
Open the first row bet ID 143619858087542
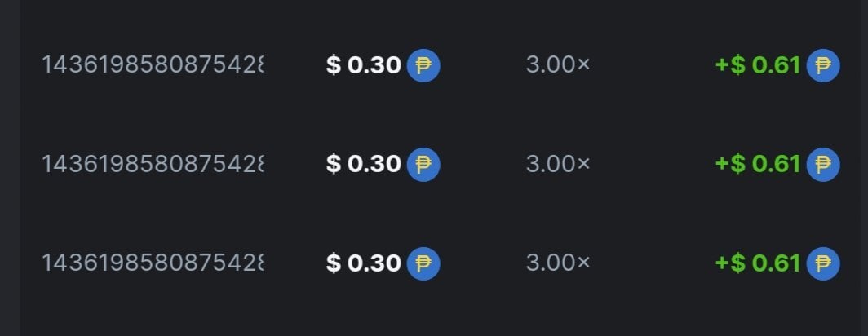coord(153,65)
